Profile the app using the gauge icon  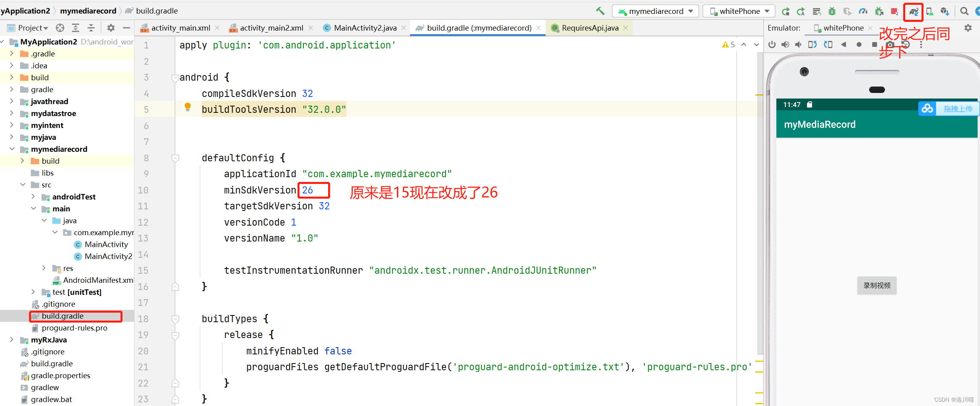click(x=863, y=11)
